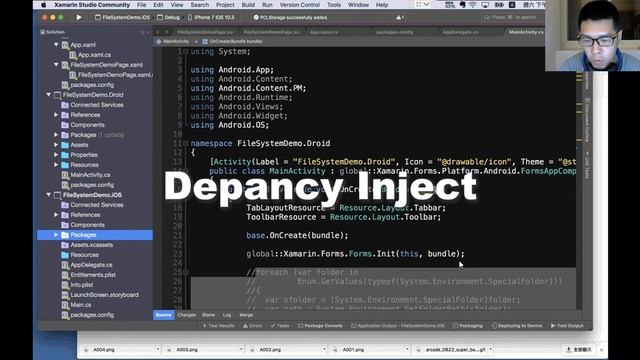Expand the Droid Resources folder

[x=56, y=165]
